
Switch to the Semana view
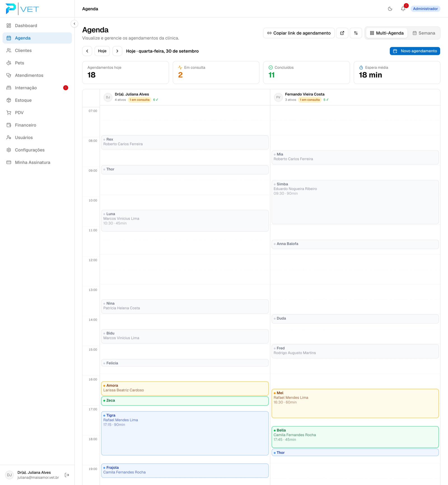[x=424, y=33]
